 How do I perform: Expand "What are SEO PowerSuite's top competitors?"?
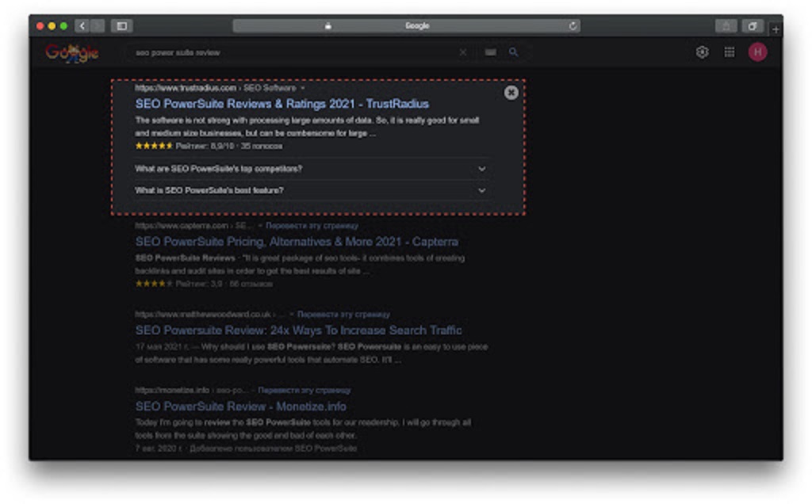click(x=481, y=169)
